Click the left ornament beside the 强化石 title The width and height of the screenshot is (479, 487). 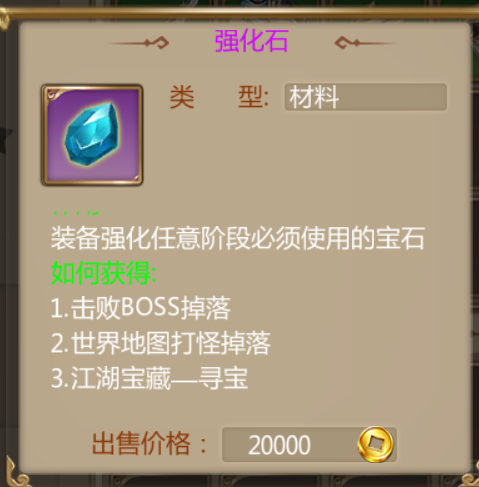(x=138, y=43)
